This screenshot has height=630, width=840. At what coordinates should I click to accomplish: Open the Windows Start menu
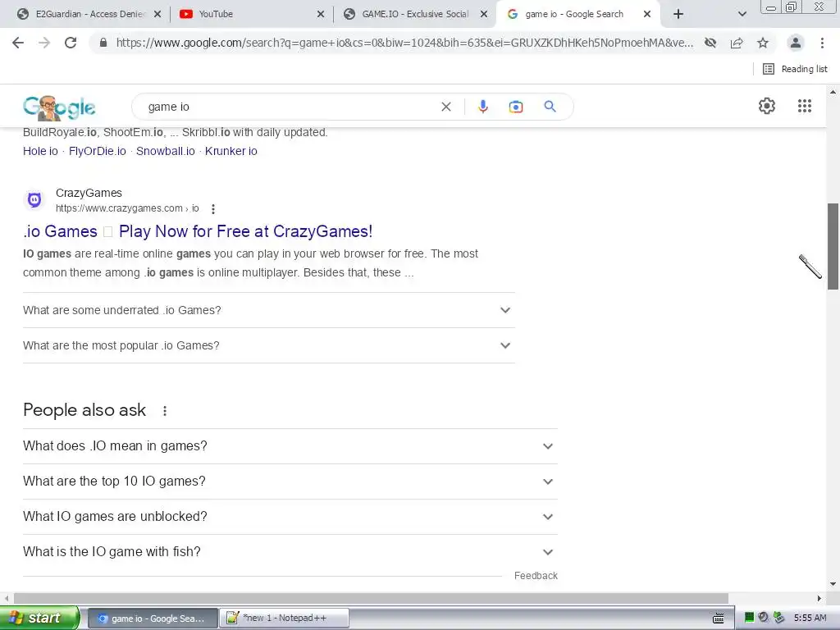tap(39, 618)
